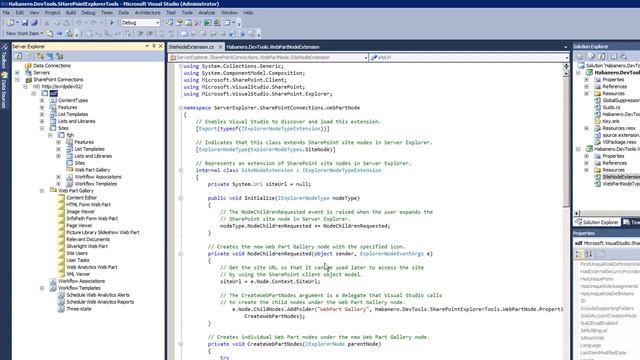Click the View Code icon in Solution Explorer

click(x=613, y=56)
